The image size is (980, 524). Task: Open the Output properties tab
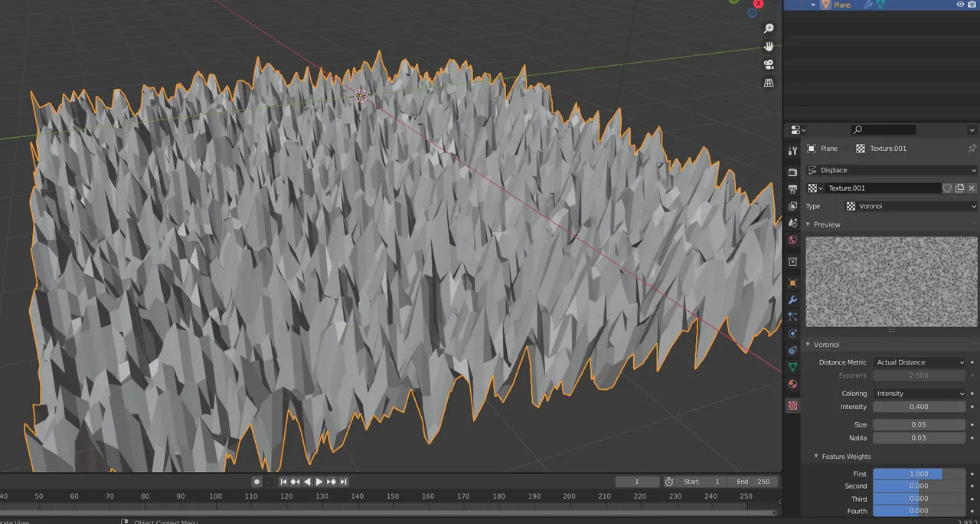[792, 189]
